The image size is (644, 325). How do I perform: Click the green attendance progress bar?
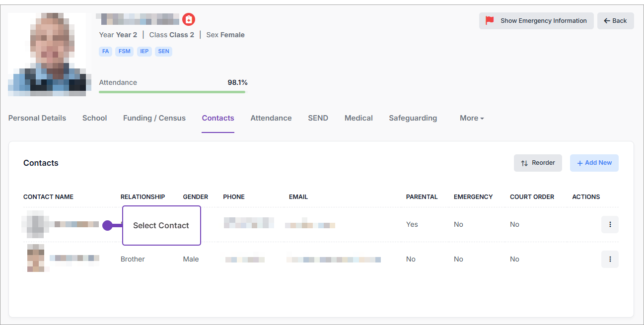point(172,92)
